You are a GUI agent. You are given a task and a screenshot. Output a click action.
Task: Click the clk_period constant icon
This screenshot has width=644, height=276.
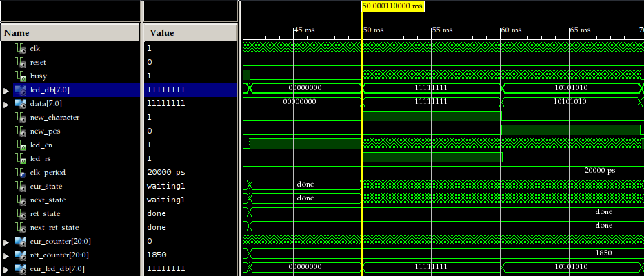21,172
